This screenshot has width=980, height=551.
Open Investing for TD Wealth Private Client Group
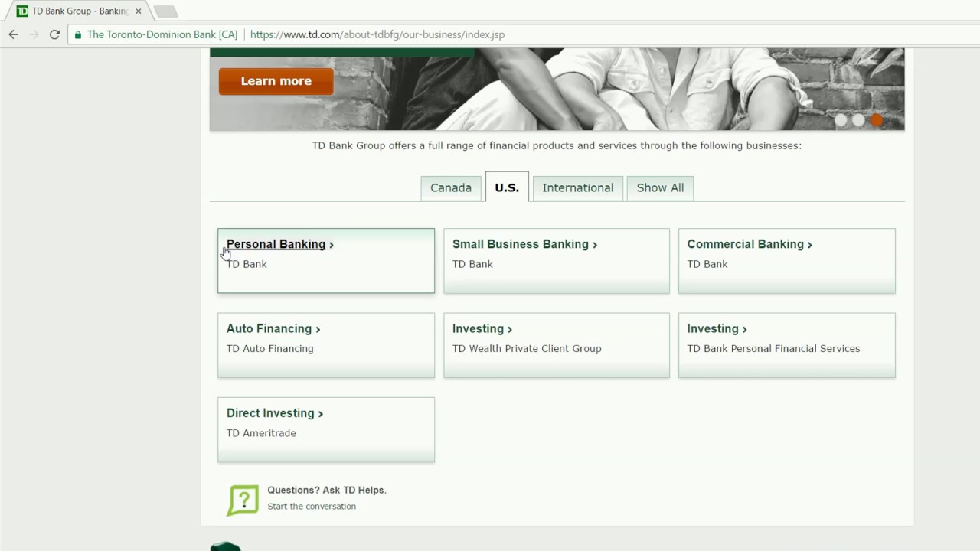(478, 328)
